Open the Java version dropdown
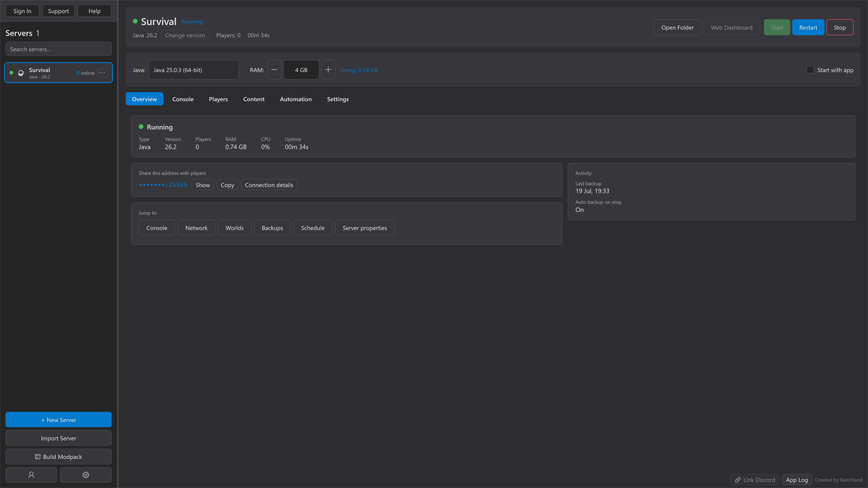The height and width of the screenshot is (488, 868). tap(194, 70)
